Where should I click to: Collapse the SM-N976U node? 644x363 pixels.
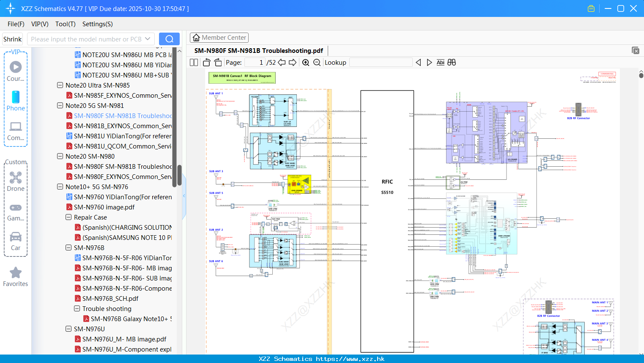(69, 329)
